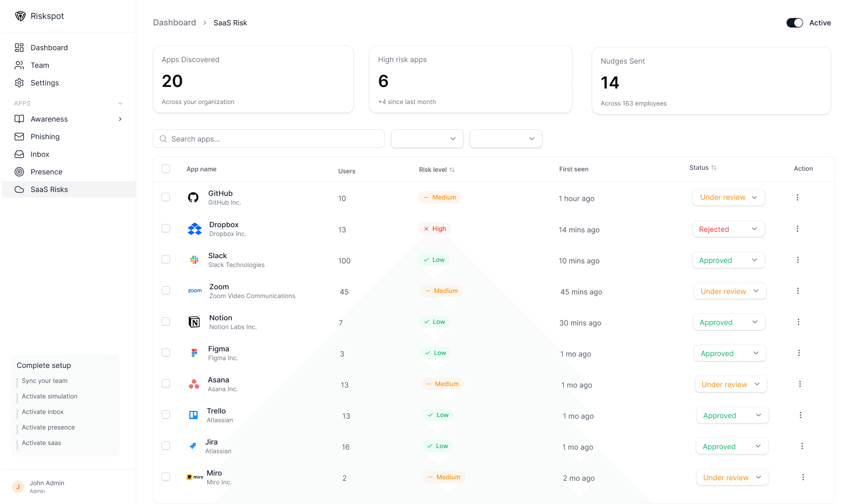The image size is (859, 504).
Task: Open Asana status dropdown showing Under review
Action: pos(731,384)
